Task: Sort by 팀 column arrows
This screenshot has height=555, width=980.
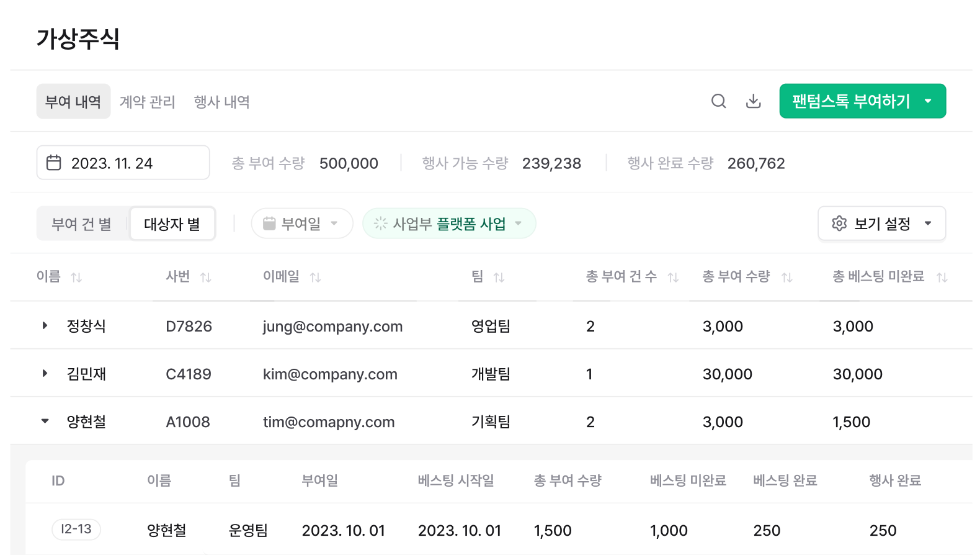Action: [499, 277]
